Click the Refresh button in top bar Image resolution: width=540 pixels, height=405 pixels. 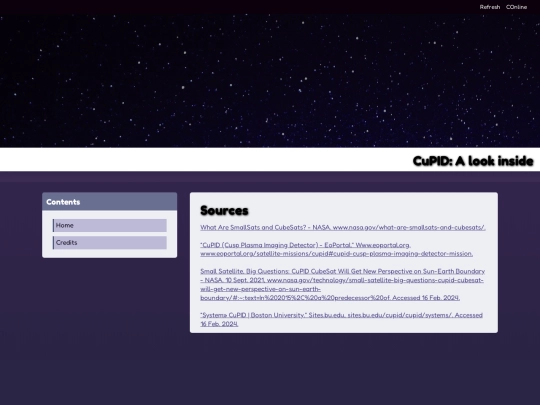489,7
